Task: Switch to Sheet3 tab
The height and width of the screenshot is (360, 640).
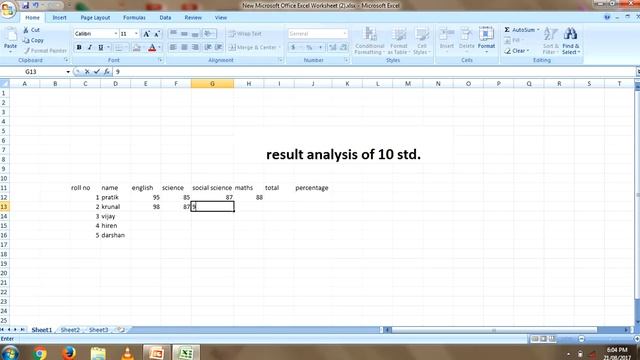Action: 99,330
